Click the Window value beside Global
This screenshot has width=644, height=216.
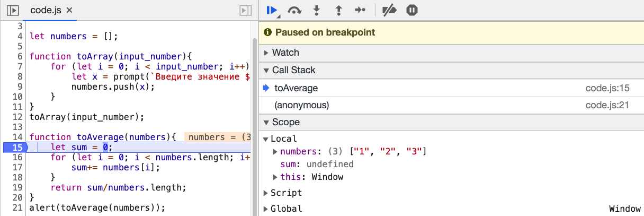click(624, 209)
